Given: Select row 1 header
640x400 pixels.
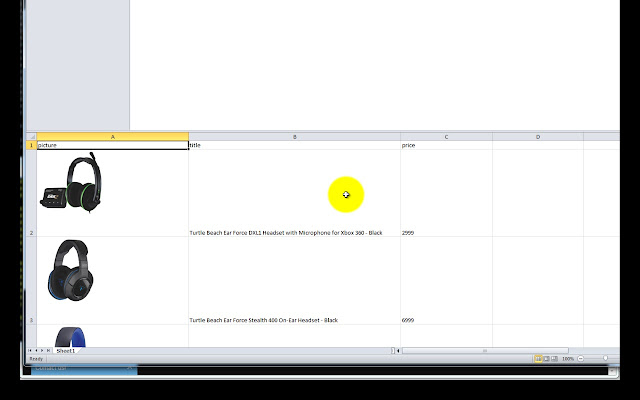Looking at the screenshot, I should [31, 145].
